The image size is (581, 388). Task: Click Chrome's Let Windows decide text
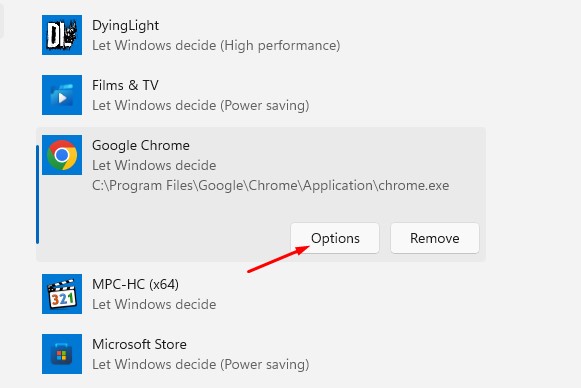(x=154, y=165)
